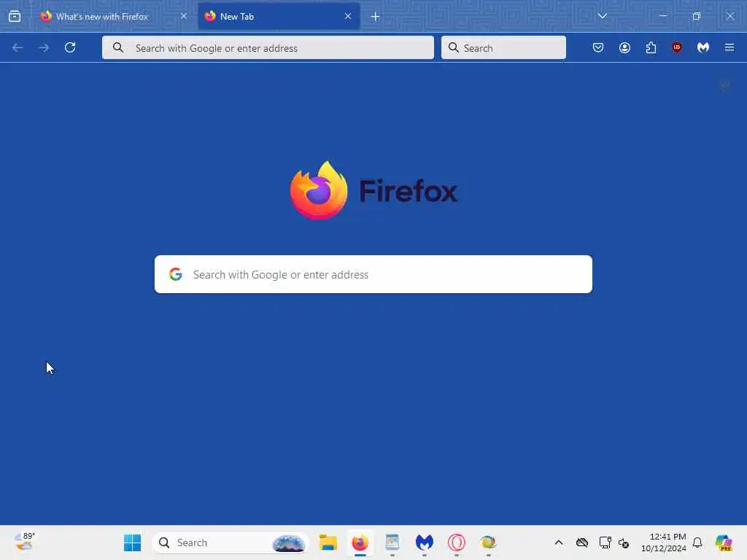Open the Windows Start menu
Viewport: 747px width, 560px height.
click(x=133, y=542)
